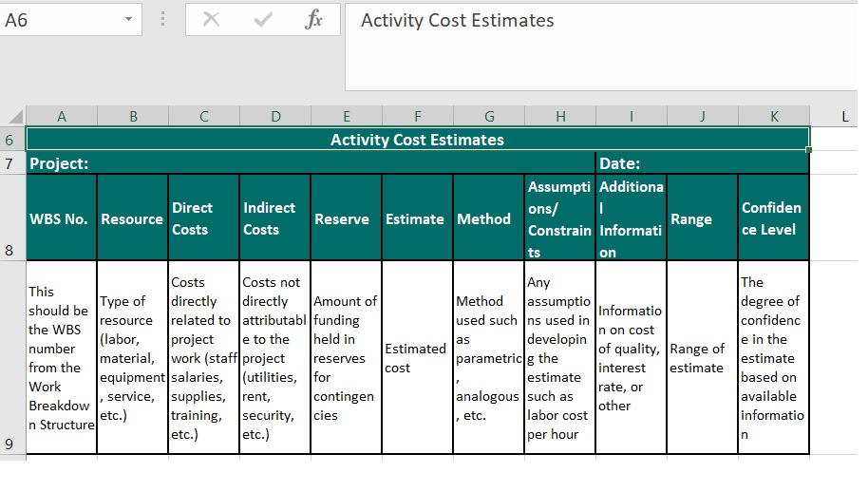Select the Date: cell in row 7
Image resolution: width=868 pixels, height=492 pixels.
pyautogui.click(x=702, y=163)
